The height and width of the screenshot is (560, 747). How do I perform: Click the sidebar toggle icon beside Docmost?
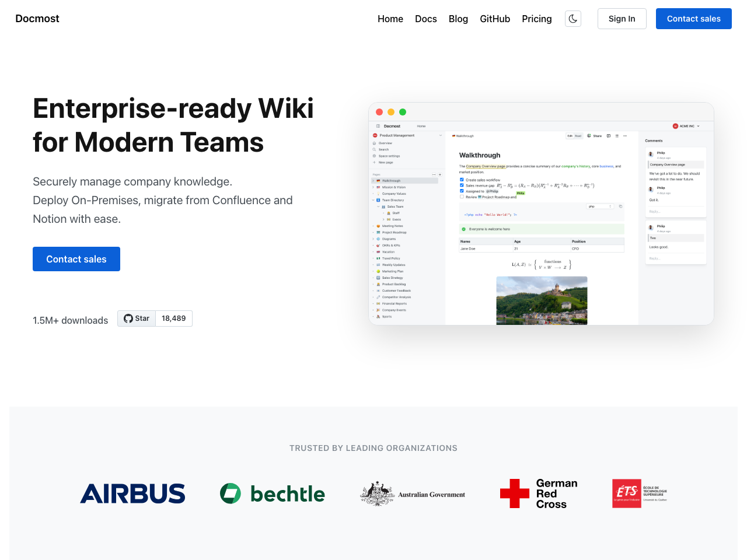[378, 126]
